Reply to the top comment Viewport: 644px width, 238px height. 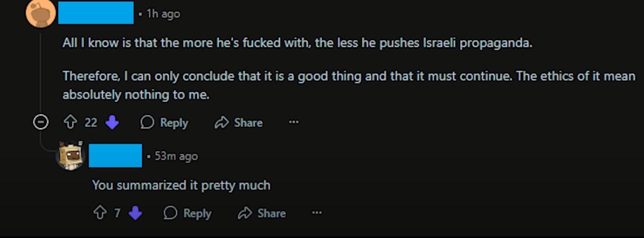[164, 122]
